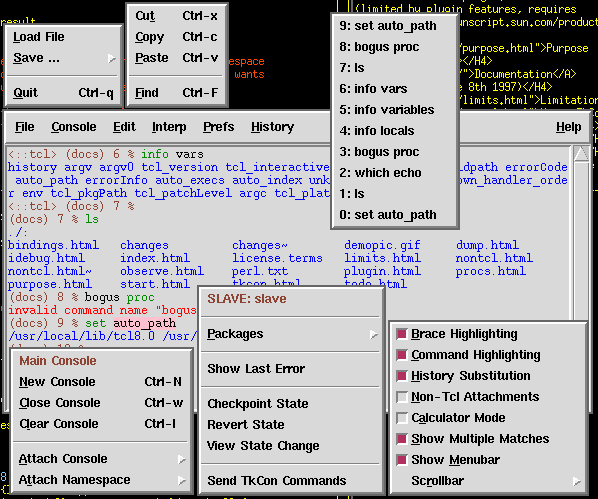Enable Non-Tcl Attachments option
The height and width of the screenshot is (499, 598).
click(x=402, y=397)
